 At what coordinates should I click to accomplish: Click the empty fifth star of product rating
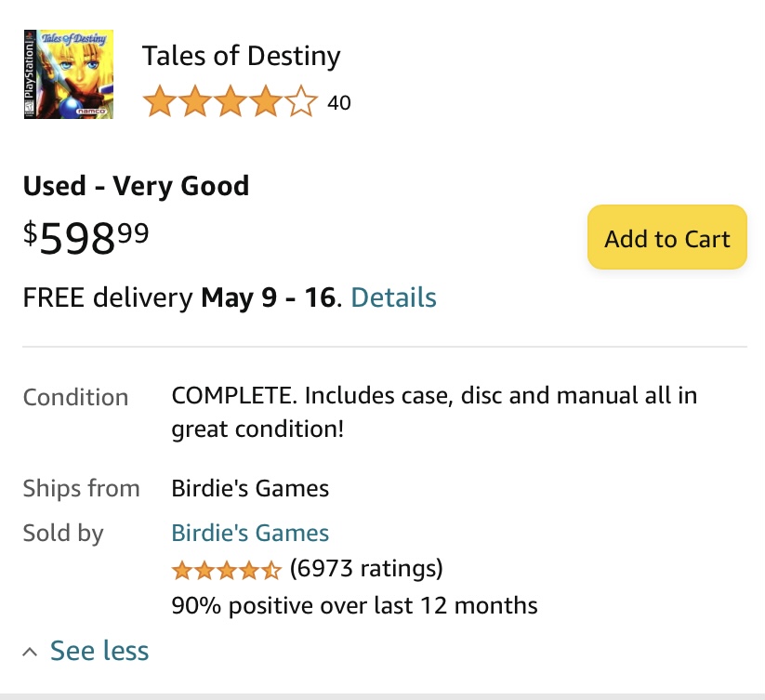(301, 101)
